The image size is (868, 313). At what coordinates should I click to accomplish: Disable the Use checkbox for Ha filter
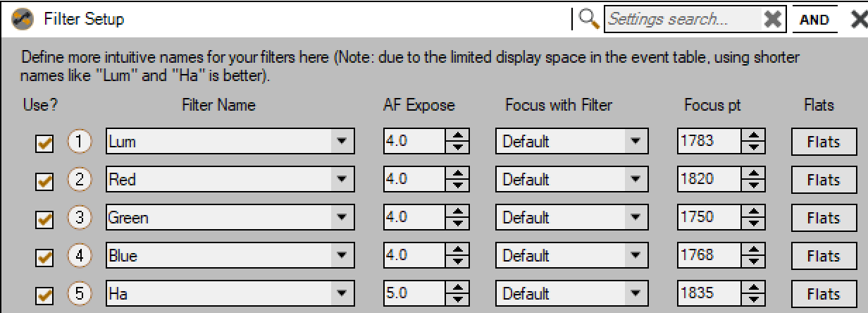45,295
